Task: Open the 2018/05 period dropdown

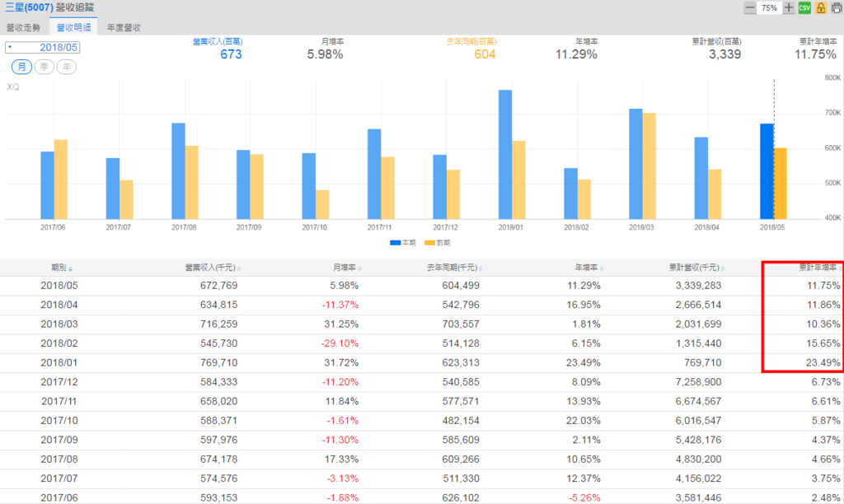Action: (43, 47)
